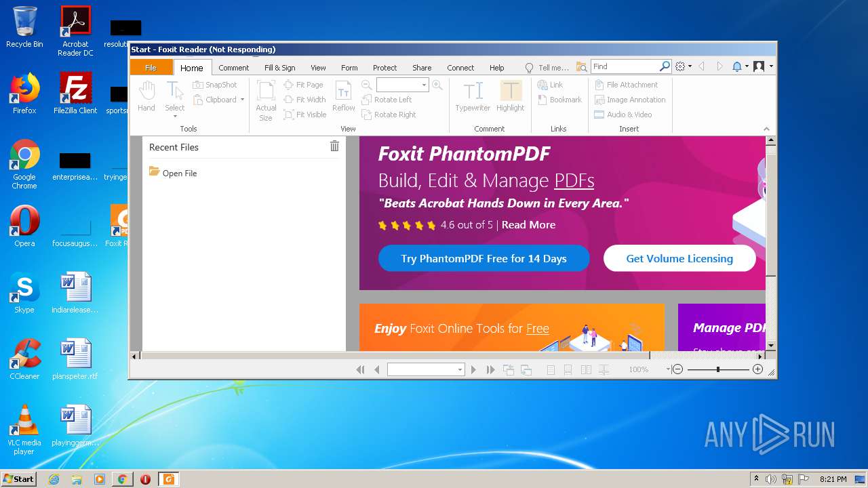The width and height of the screenshot is (868, 488).
Task: Click the status bar zoom slider handle
Action: click(717, 369)
